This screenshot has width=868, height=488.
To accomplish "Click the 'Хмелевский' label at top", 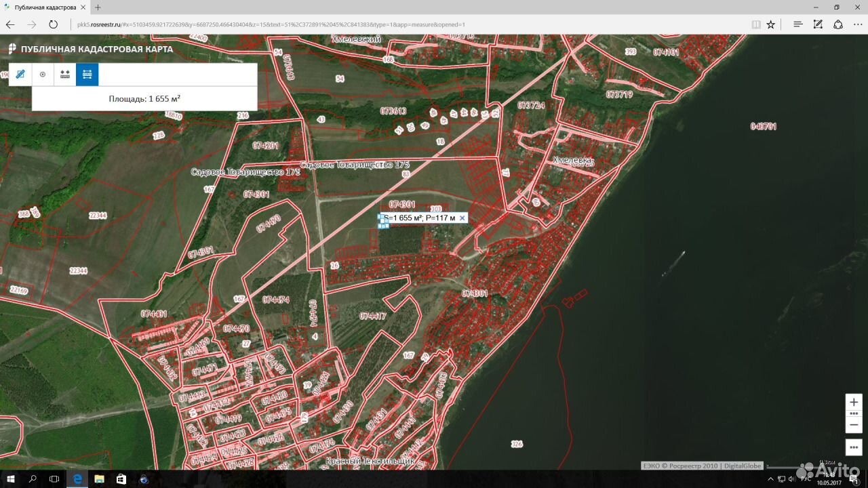I will tap(356, 40).
